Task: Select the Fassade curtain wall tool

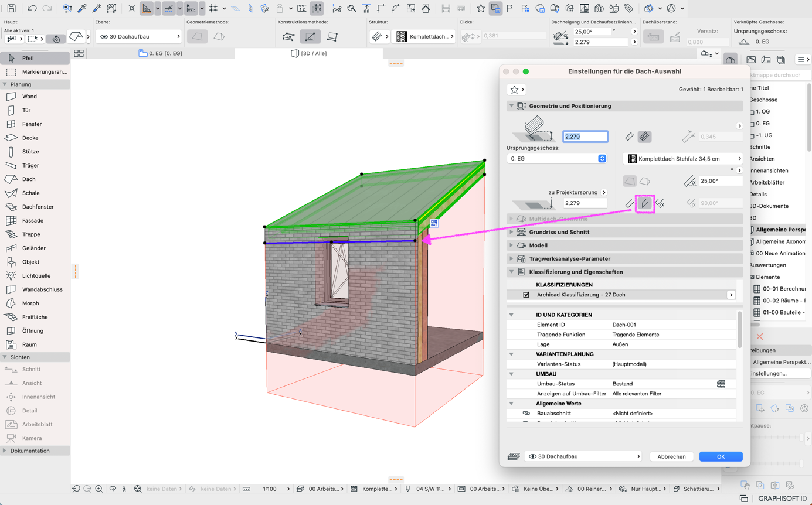Action: pos(35,220)
